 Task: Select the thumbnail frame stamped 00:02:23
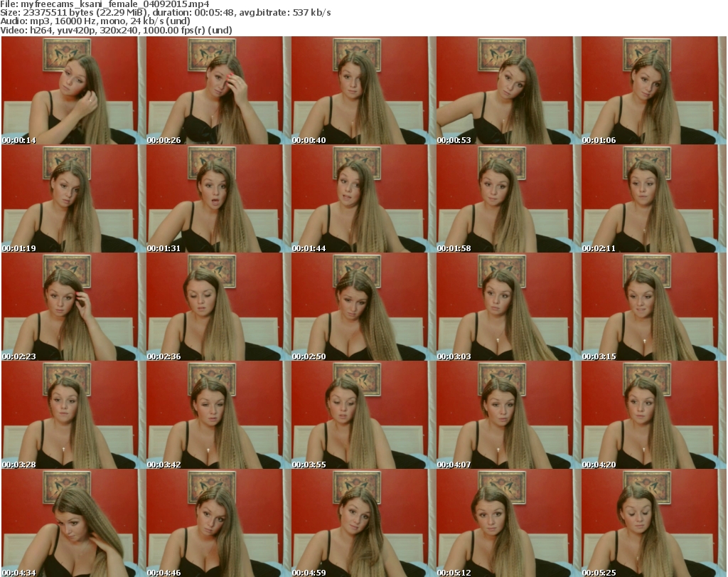[x=73, y=307]
